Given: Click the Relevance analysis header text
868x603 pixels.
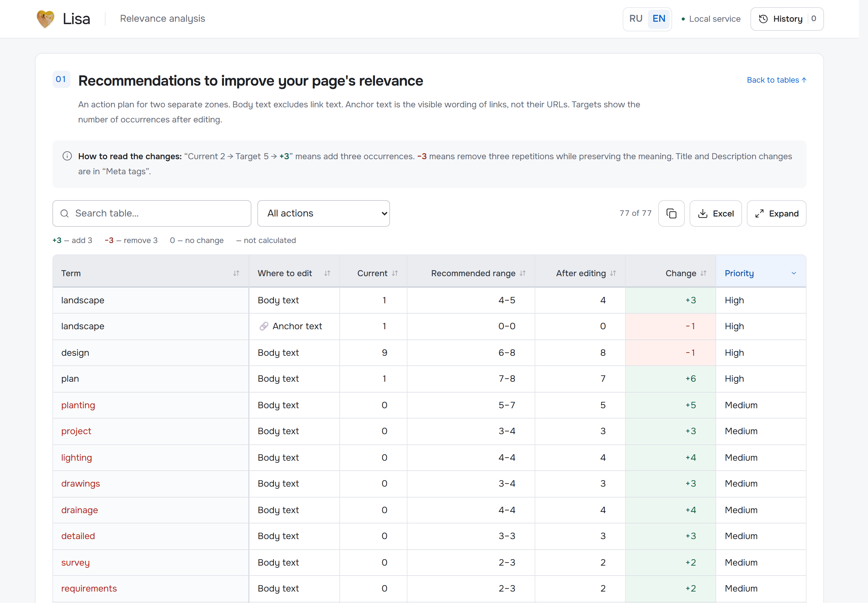Looking at the screenshot, I should [x=162, y=18].
